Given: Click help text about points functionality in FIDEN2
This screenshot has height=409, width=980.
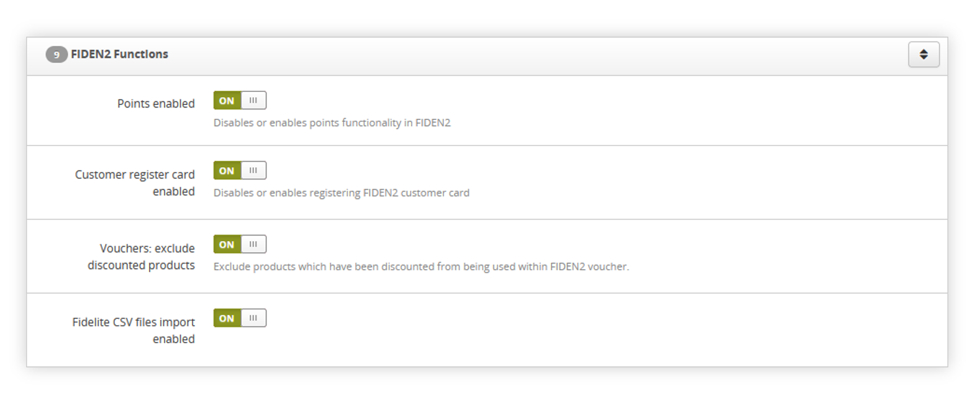Looking at the screenshot, I should click(x=332, y=123).
